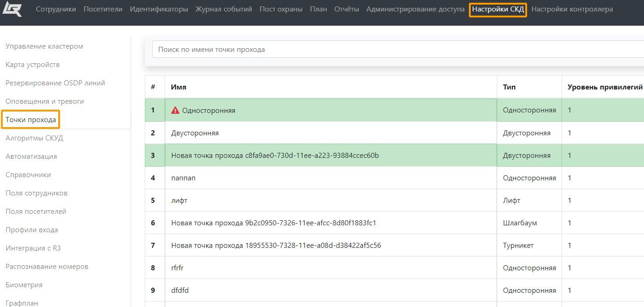
Task: Switch to Пост охраны tab
Action: tap(281, 9)
